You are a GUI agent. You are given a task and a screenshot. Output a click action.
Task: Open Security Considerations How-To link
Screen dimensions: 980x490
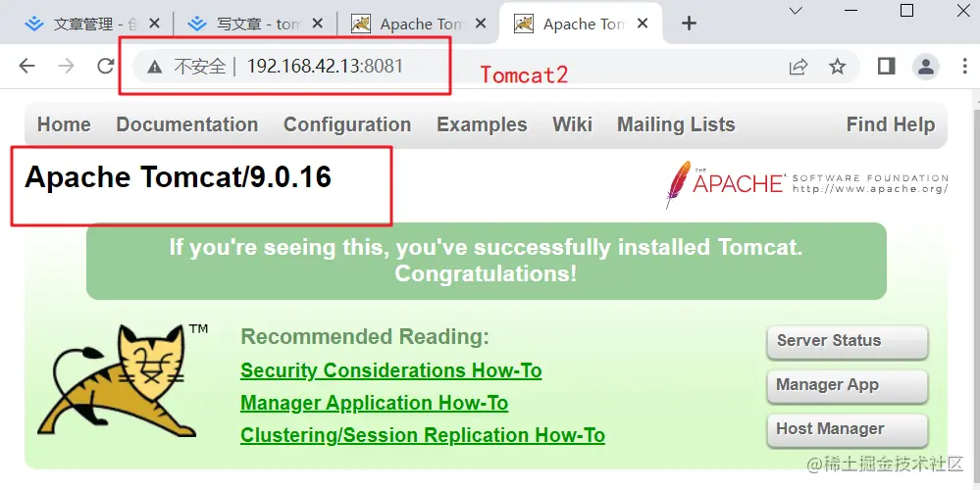390,370
